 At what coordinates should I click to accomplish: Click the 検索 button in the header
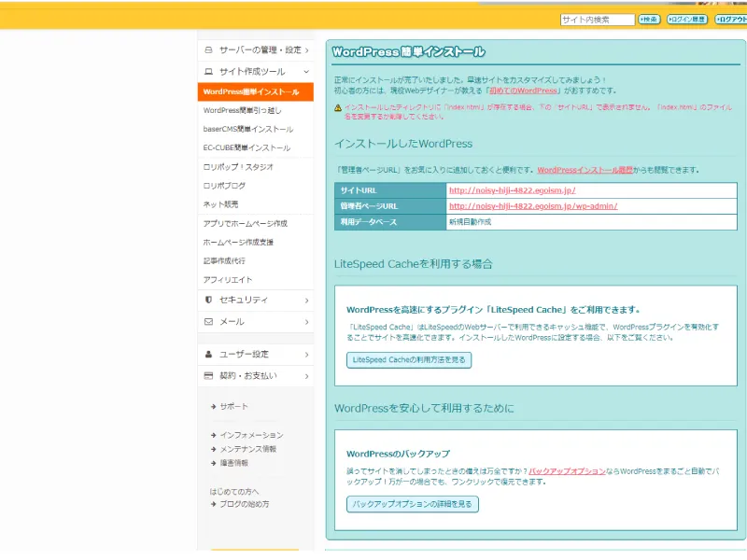coord(649,20)
